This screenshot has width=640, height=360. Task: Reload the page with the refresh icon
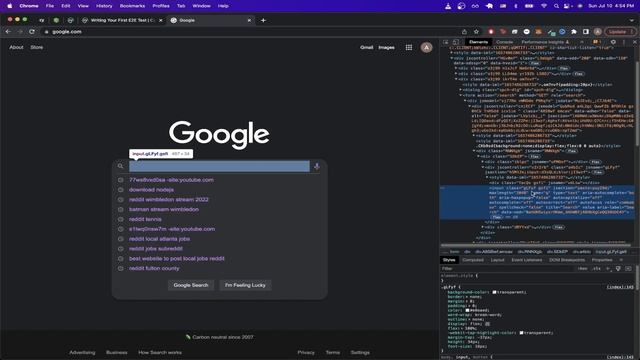click(x=32, y=31)
